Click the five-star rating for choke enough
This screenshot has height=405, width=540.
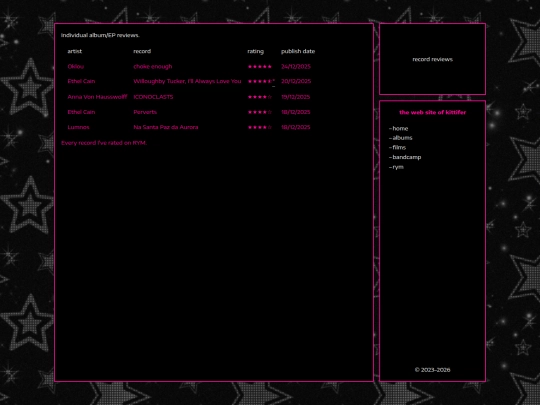pos(260,66)
